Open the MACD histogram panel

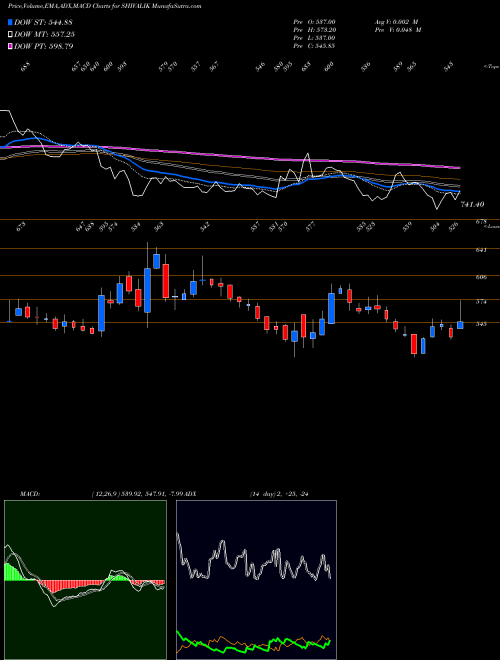click(85, 580)
